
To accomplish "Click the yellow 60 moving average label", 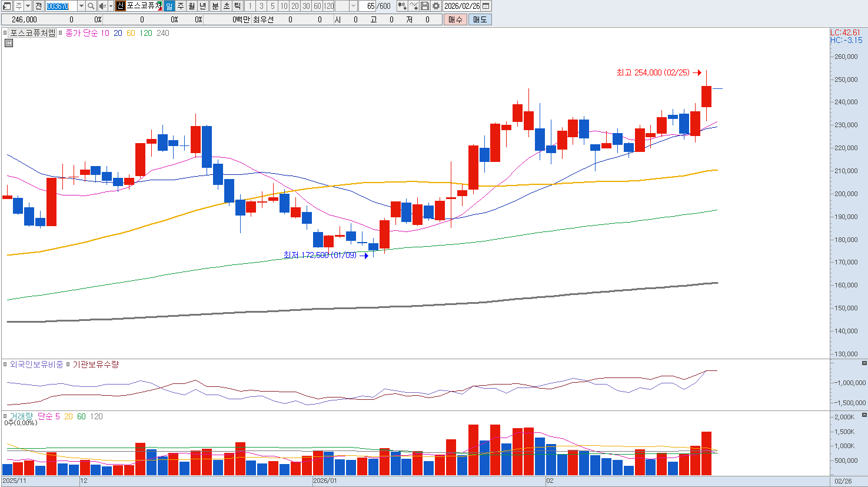I will [x=131, y=33].
